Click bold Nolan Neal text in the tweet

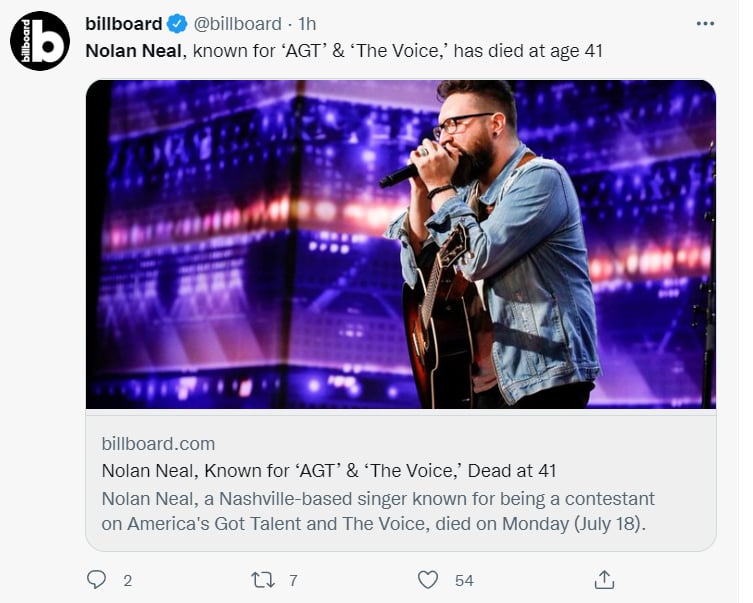coord(134,51)
